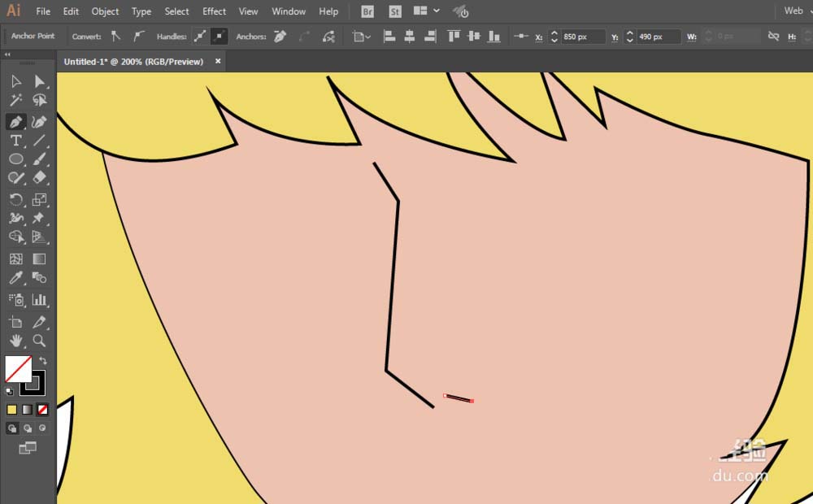
Task: Select the Pen tool
Action: point(16,122)
